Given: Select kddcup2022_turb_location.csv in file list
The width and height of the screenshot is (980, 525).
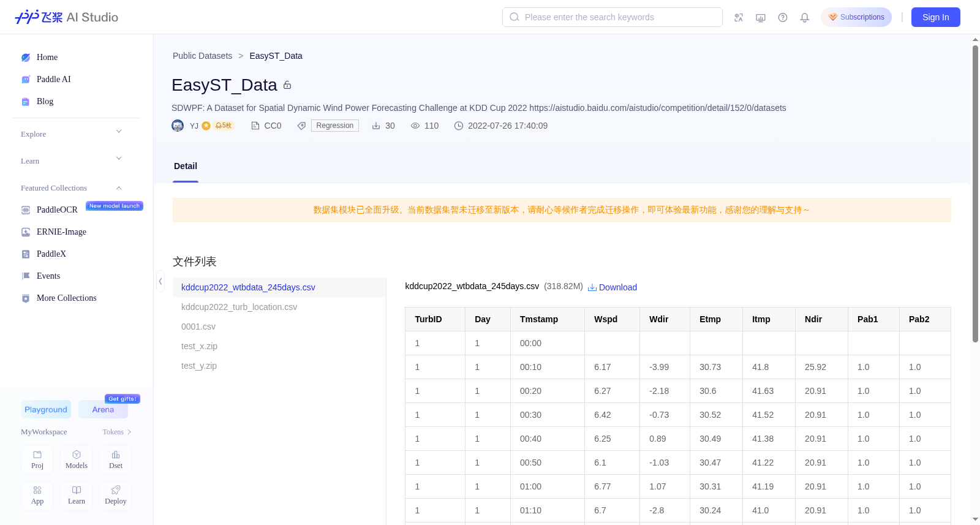Looking at the screenshot, I should coord(279,307).
